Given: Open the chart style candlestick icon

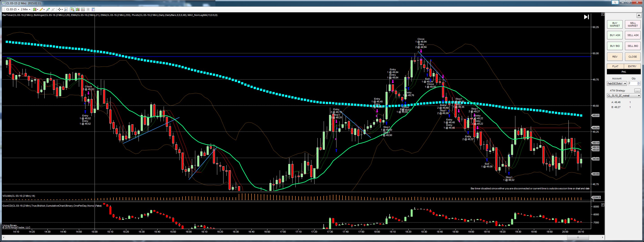Looking at the screenshot, I should [35, 9].
